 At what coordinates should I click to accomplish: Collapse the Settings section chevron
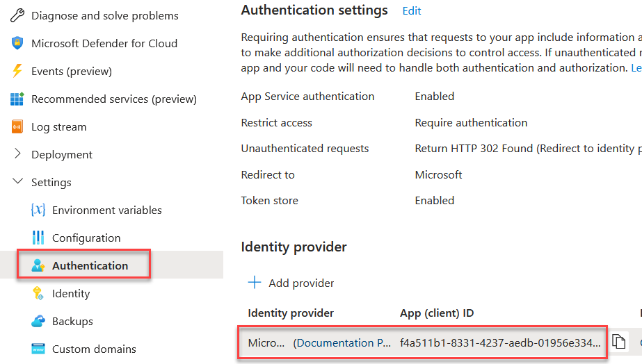click(17, 181)
